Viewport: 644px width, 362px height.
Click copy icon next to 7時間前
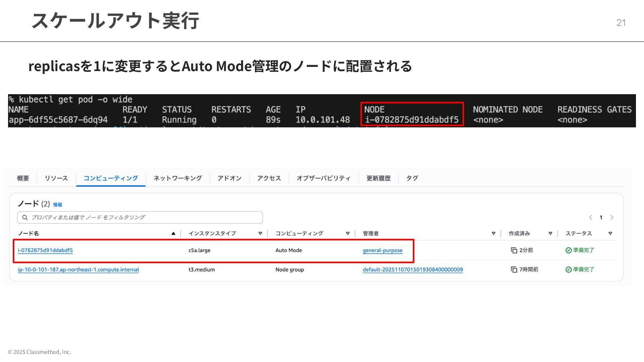[514, 269]
